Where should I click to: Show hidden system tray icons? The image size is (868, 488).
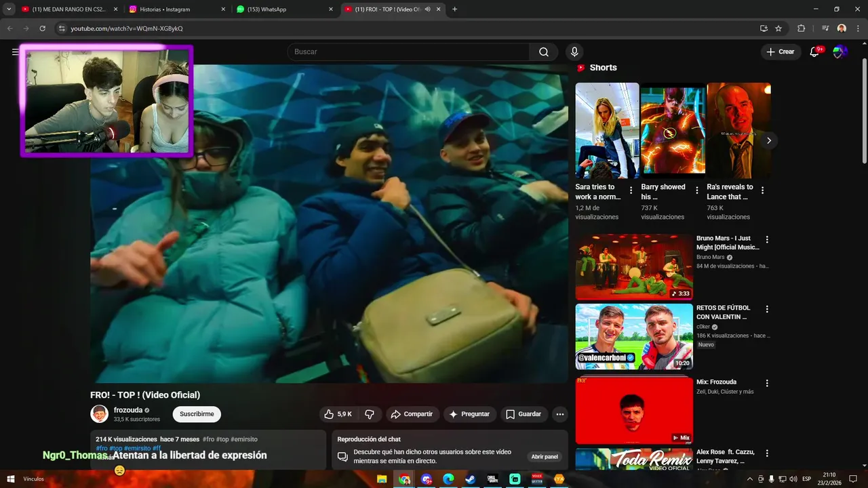(750, 479)
